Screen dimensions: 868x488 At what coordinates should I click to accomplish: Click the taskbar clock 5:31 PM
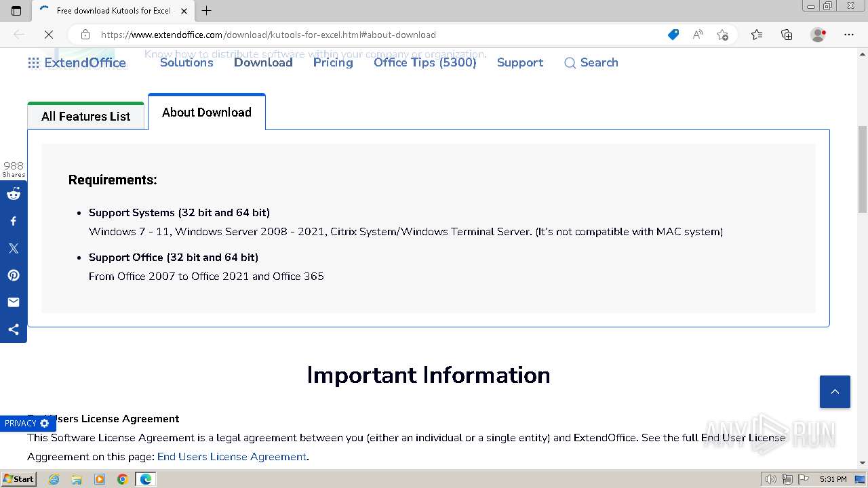pos(833,479)
